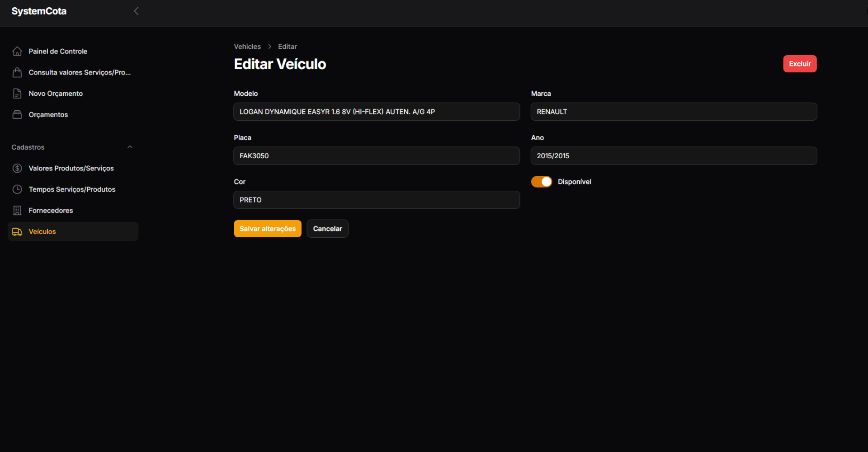Collapse the Cadastros section chevron

pos(130,147)
